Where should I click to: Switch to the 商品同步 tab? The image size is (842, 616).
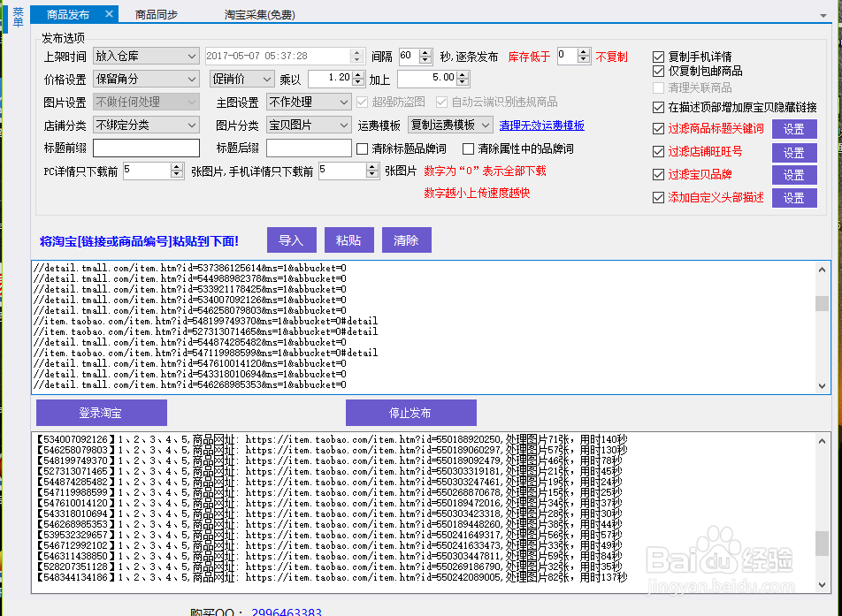point(157,14)
